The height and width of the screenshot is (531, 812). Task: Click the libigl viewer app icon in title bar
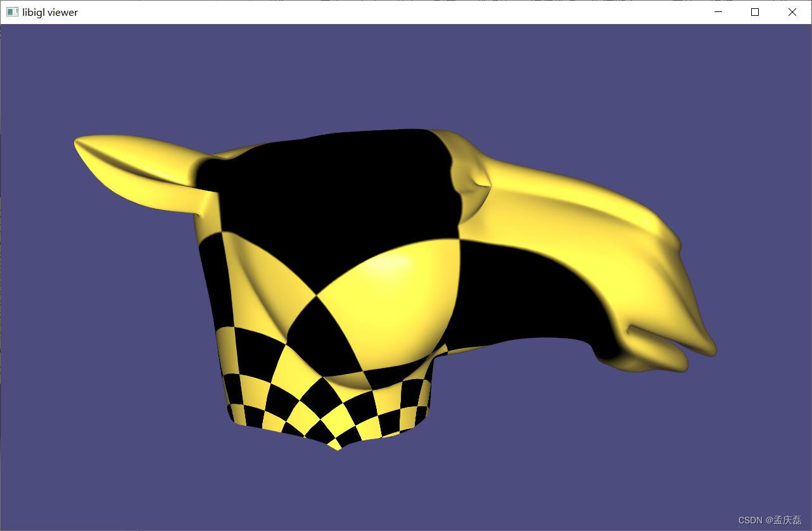click(12, 12)
